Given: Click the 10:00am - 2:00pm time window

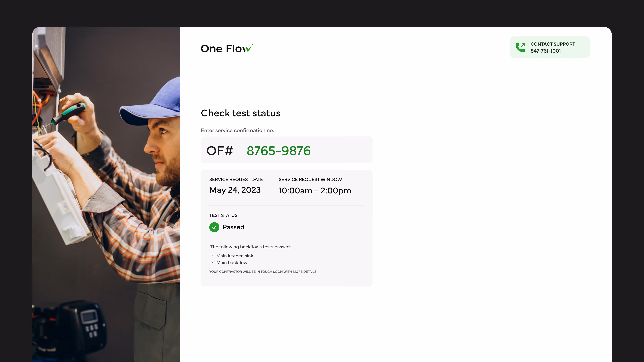Looking at the screenshot, I should 315,191.
